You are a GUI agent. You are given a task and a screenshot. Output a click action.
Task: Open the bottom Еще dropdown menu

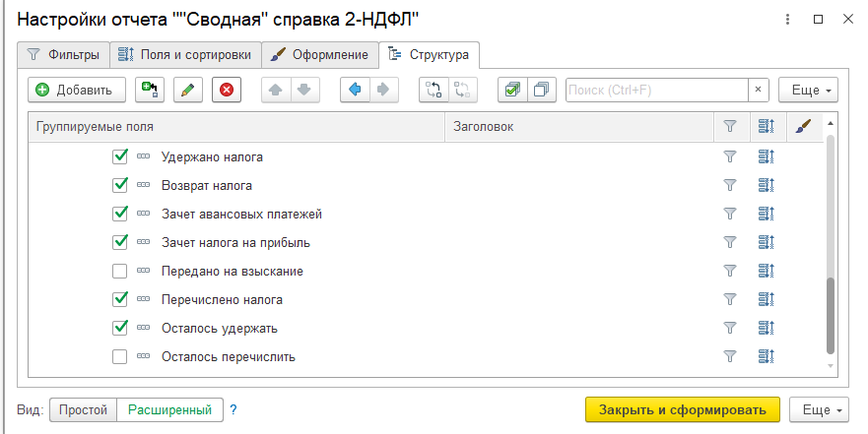821,409
